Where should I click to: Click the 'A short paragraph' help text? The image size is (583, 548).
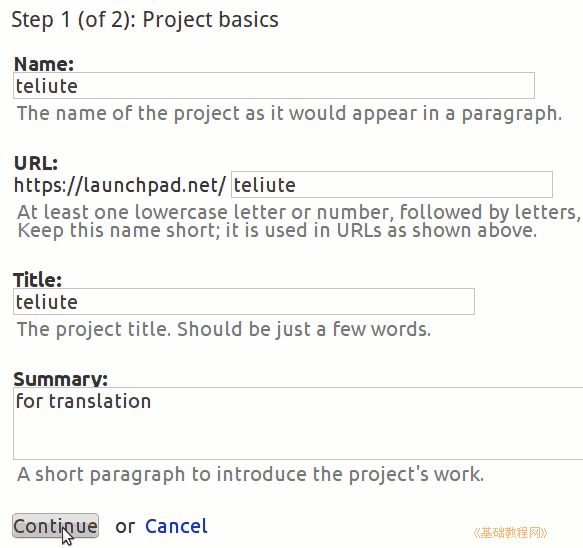pos(251,474)
